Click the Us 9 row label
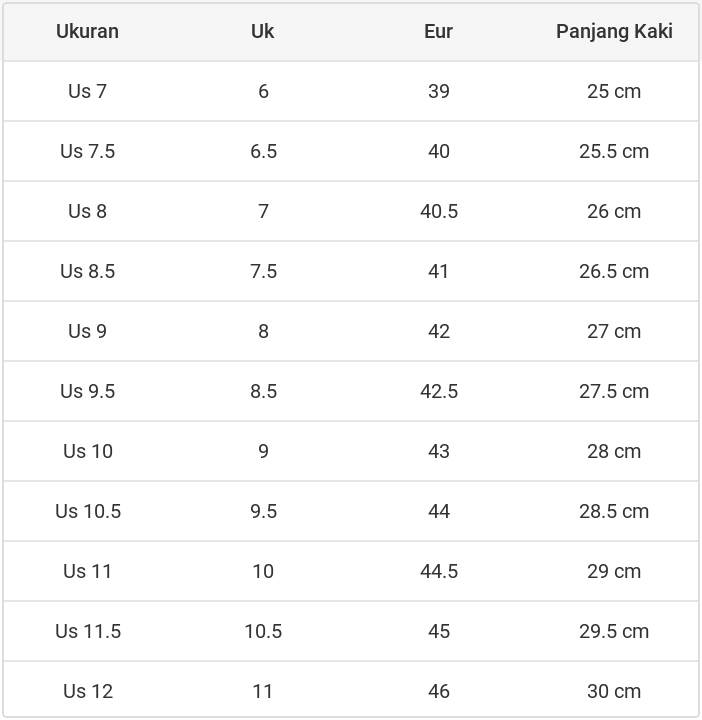Image resolution: width=702 pixels, height=720 pixels. point(87,331)
